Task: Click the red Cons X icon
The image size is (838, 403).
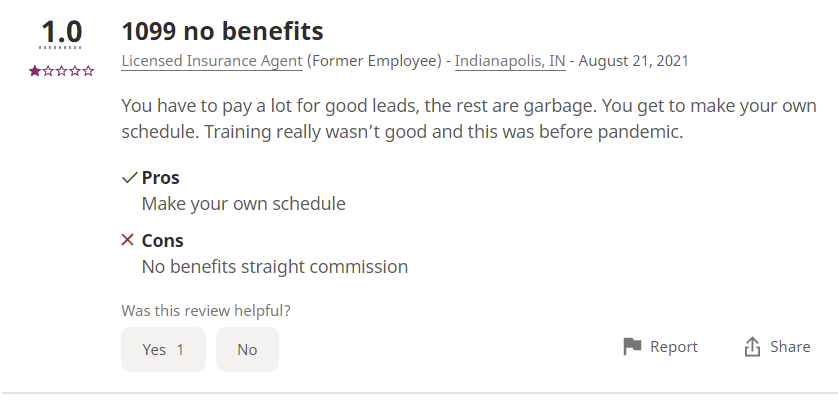Action: tap(128, 240)
